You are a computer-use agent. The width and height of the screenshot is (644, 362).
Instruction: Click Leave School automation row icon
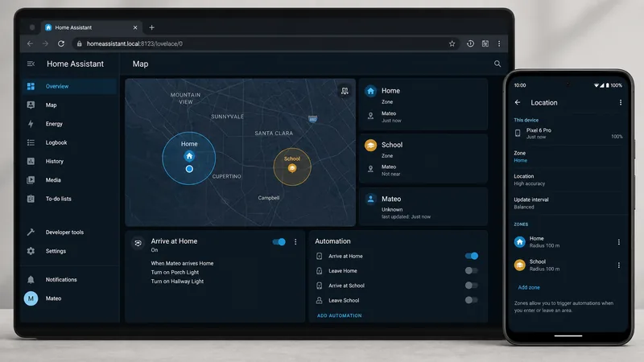[x=319, y=300]
